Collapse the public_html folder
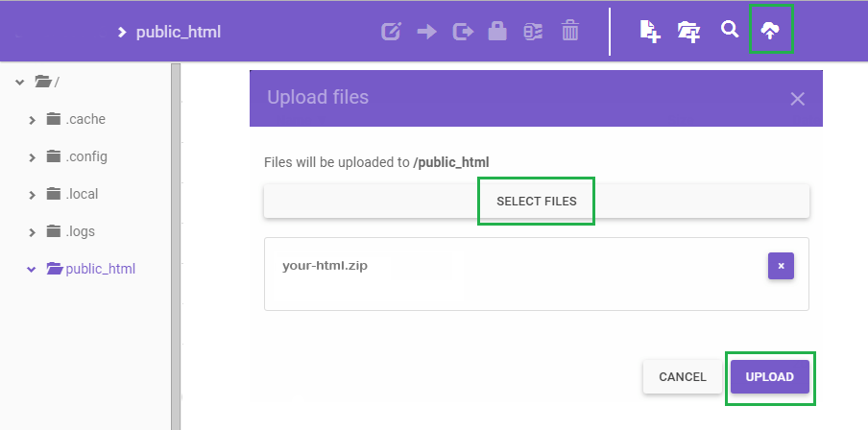The width and height of the screenshot is (868, 430). tap(32, 270)
